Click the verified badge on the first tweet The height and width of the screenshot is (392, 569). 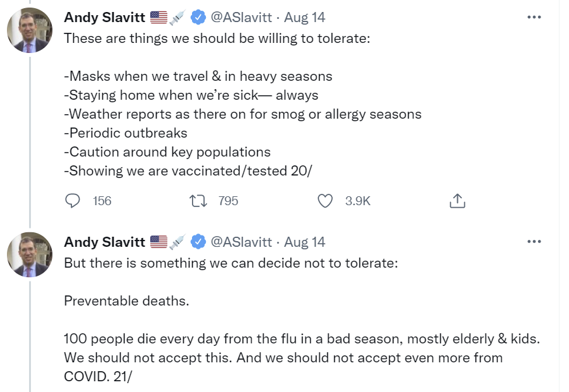pyautogui.click(x=198, y=18)
